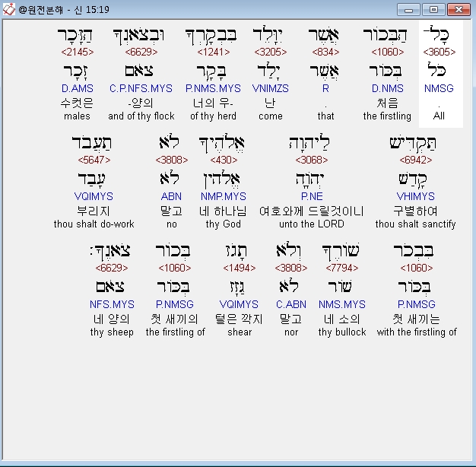Click the gloss 'with the firstling of'
476x467 pixels.
pyautogui.click(x=417, y=332)
